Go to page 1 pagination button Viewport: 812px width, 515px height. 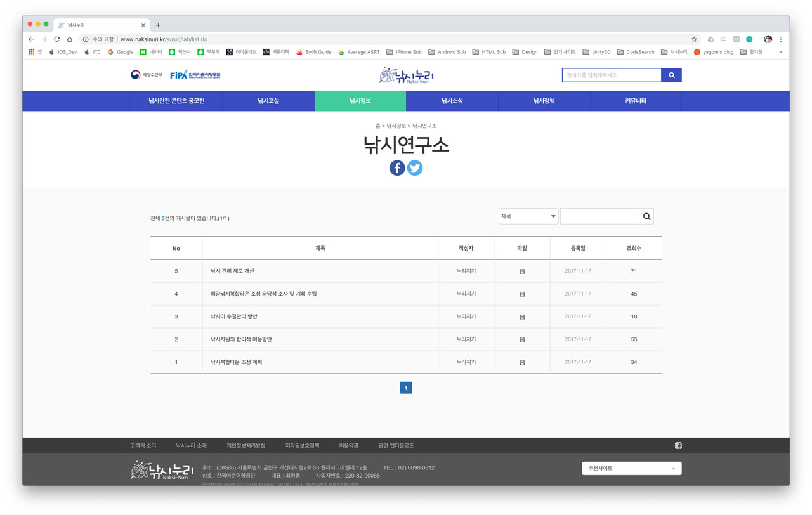(x=406, y=388)
